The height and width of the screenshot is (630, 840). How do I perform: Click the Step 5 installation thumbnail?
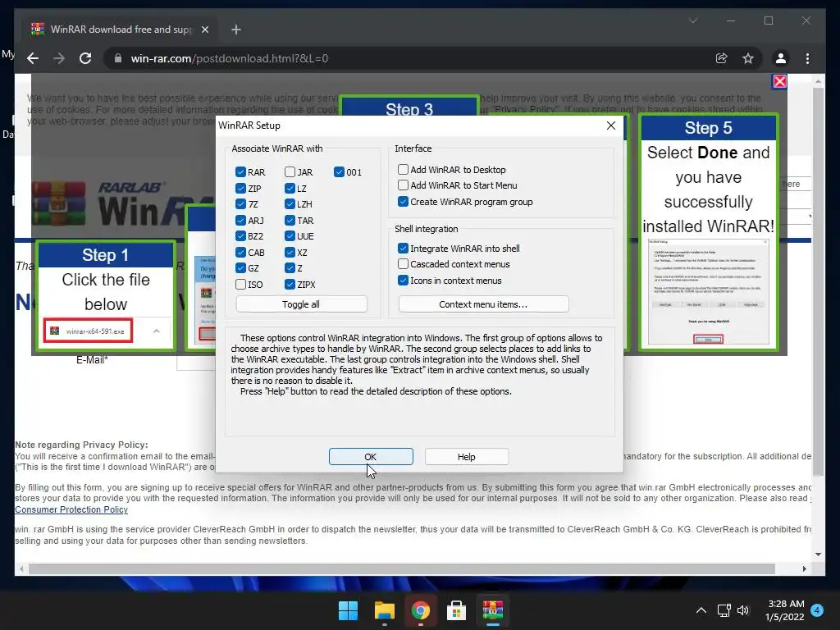(x=708, y=292)
